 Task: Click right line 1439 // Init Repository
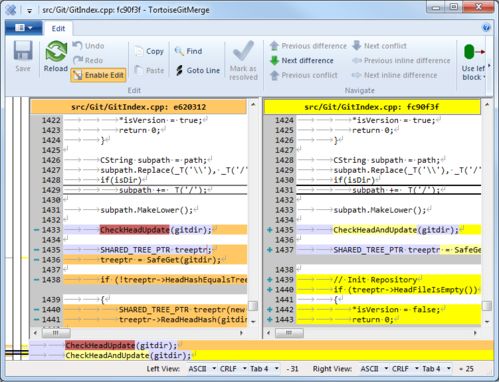click(x=389, y=280)
